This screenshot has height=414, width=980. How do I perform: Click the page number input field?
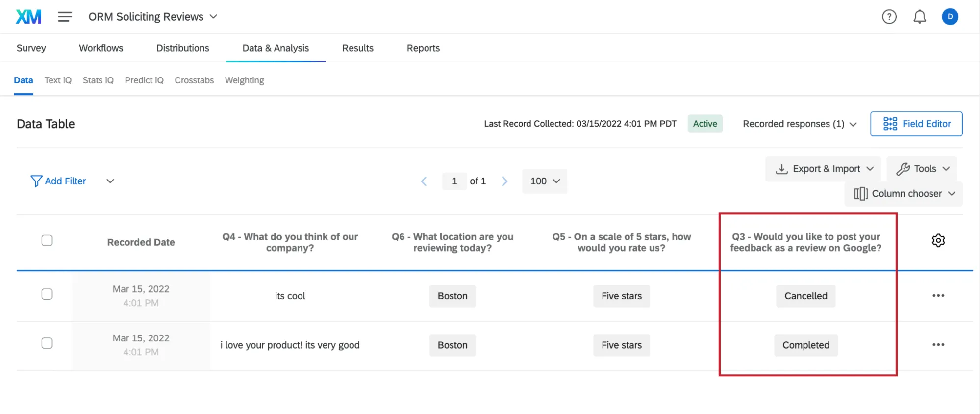[x=454, y=181]
